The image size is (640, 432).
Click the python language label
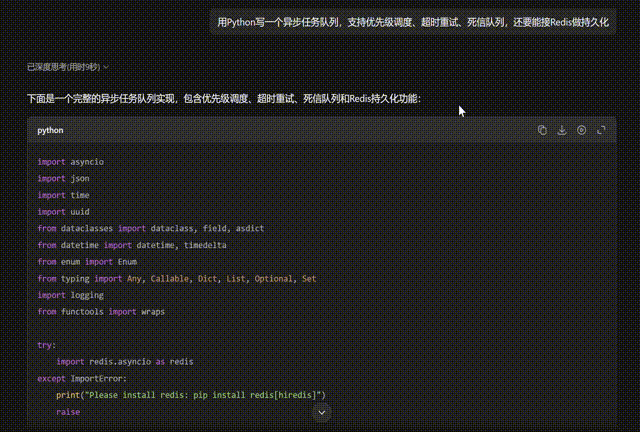point(50,130)
